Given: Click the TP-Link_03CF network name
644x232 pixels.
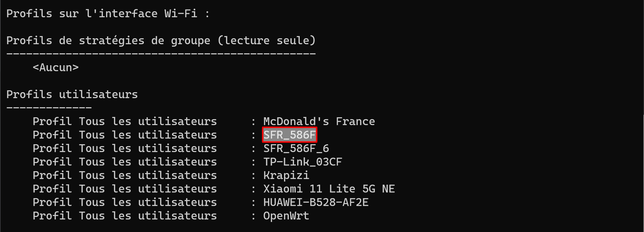Looking at the screenshot, I should (x=303, y=162).
